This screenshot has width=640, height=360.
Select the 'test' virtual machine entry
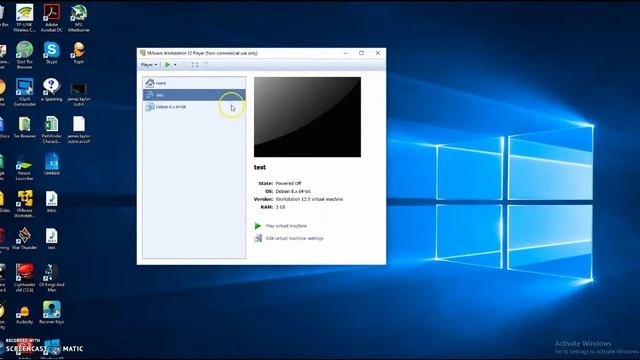pos(194,95)
